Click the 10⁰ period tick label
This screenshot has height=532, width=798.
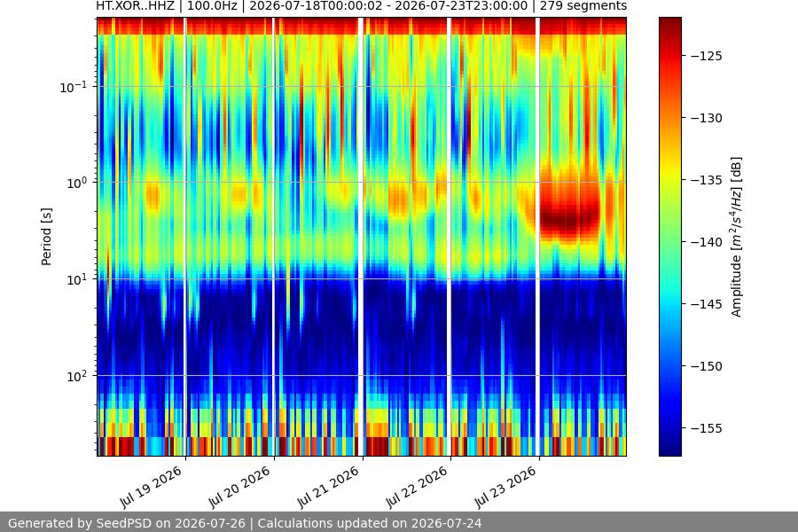click(76, 183)
